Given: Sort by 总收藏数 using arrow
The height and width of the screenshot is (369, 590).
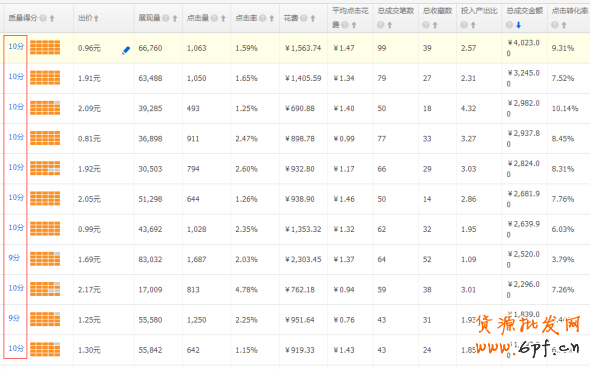Looking at the screenshot, I should [x=435, y=25].
